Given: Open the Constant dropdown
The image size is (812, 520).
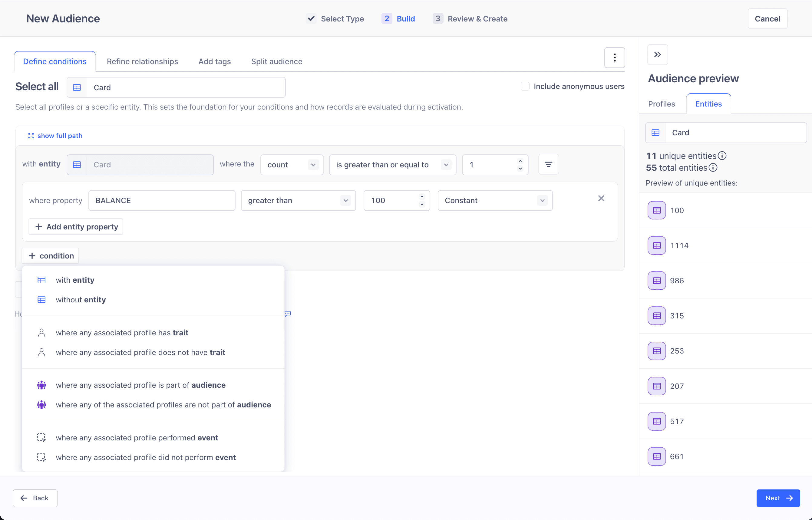Looking at the screenshot, I should 494,200.
